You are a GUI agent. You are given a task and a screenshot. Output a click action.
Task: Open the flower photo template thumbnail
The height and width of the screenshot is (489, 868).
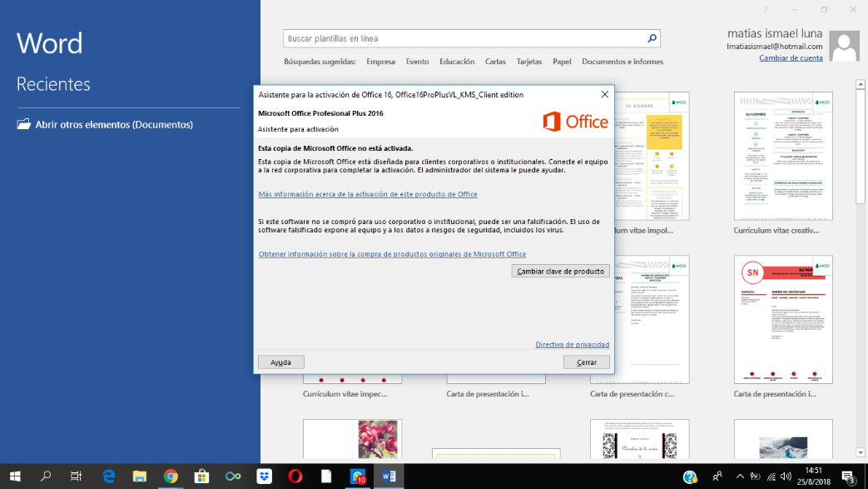pos(352,439)
